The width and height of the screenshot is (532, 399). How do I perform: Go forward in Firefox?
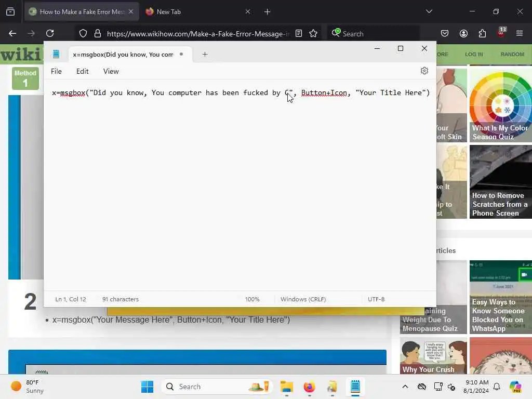pos(31,33)
